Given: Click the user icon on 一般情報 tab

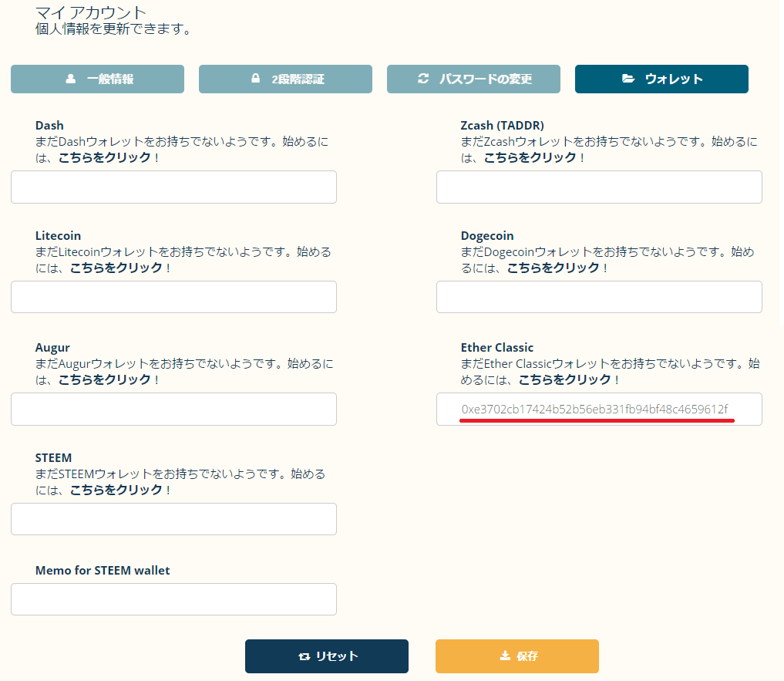Looking at the screenshot, I should click(71, 79).
